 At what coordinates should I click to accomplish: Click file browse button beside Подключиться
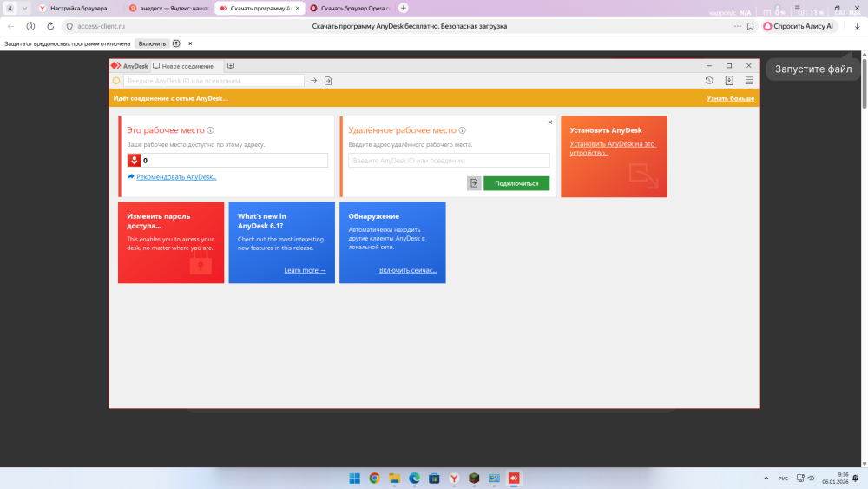click(474, 183)
